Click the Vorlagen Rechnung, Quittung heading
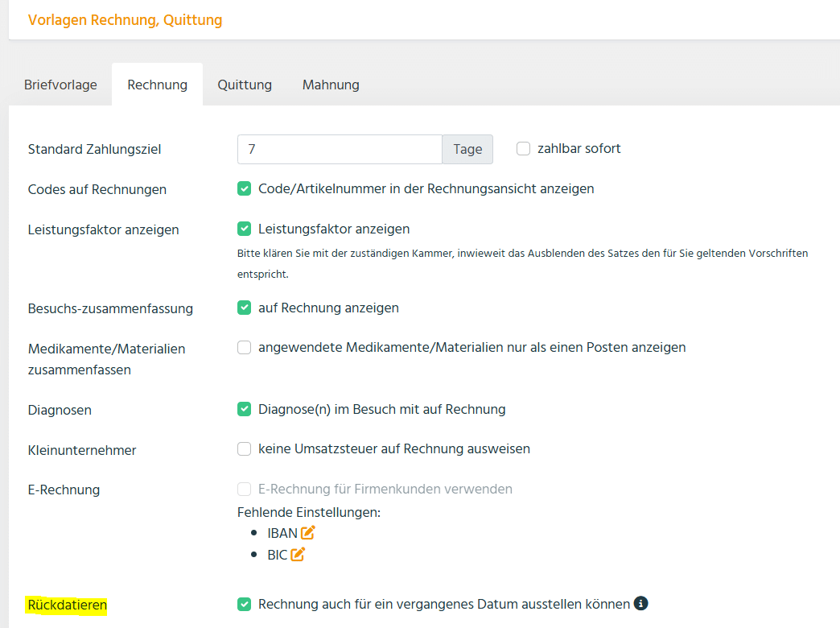Viewport: 840px width, 628px height. (125, 20)
